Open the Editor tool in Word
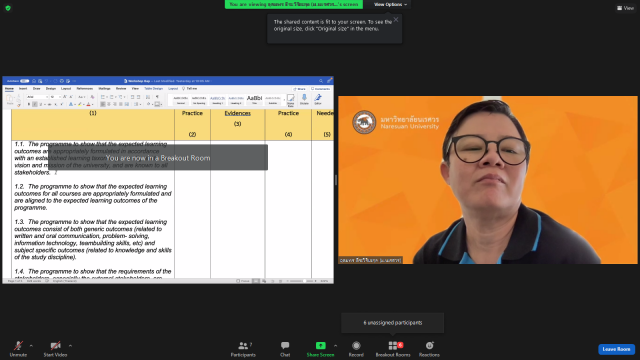640x360 pixels. (x=318, y=100)
